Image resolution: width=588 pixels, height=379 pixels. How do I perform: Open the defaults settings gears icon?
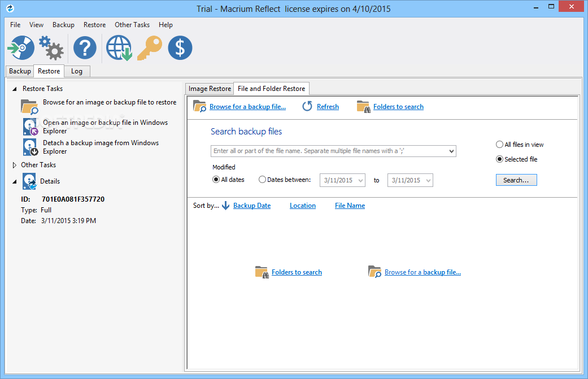[51, 48]
